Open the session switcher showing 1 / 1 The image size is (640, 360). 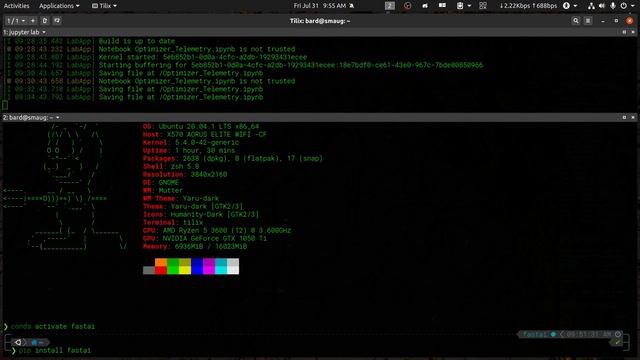(x=16, y=20)
